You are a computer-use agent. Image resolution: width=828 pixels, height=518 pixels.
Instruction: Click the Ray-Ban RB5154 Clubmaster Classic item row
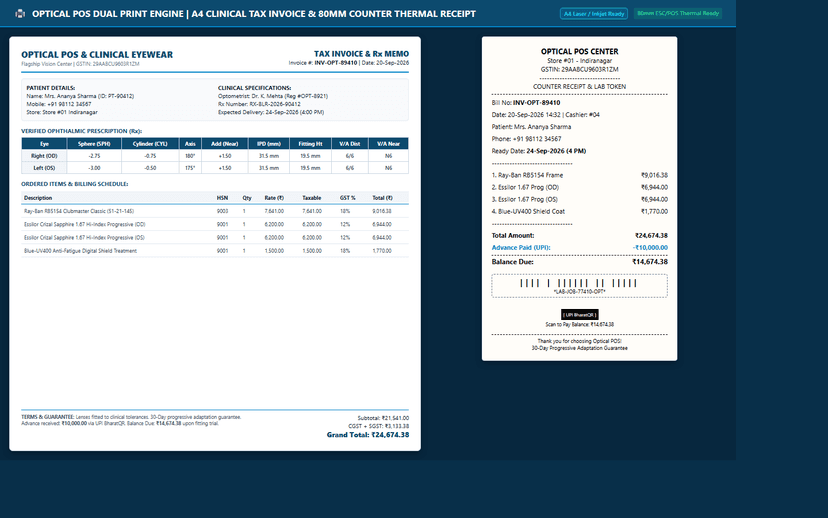pos(215,211)
